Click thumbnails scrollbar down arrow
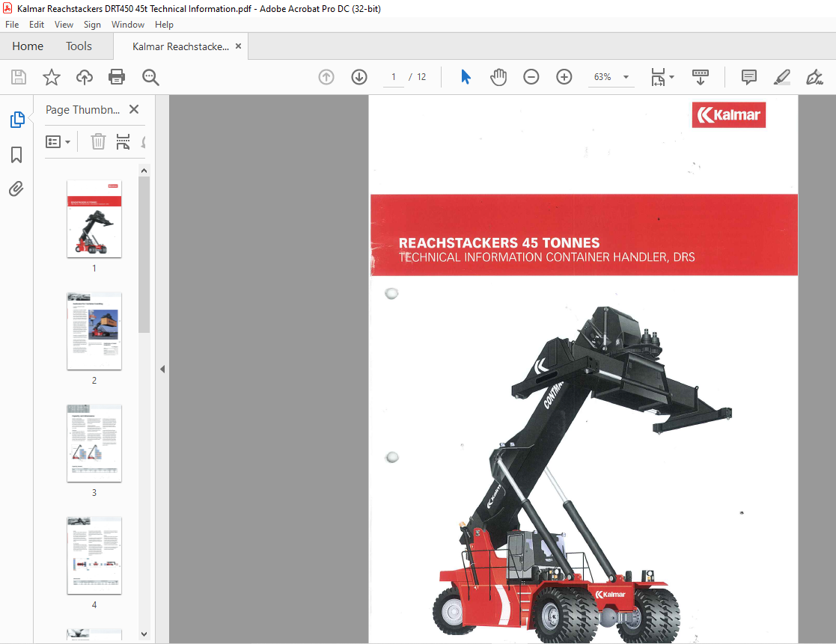The width and height of the screenshot is (836, 644). (144, 634)
